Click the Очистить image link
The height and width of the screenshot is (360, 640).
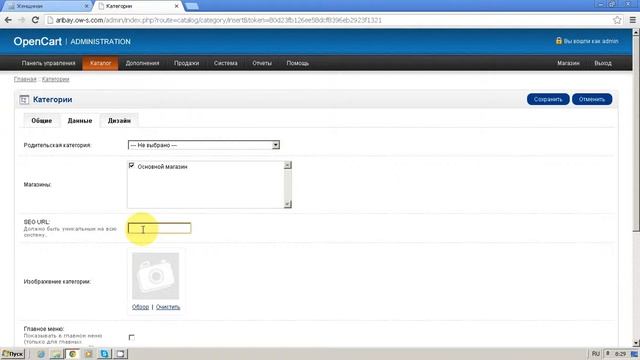click(x=168, y=307)
